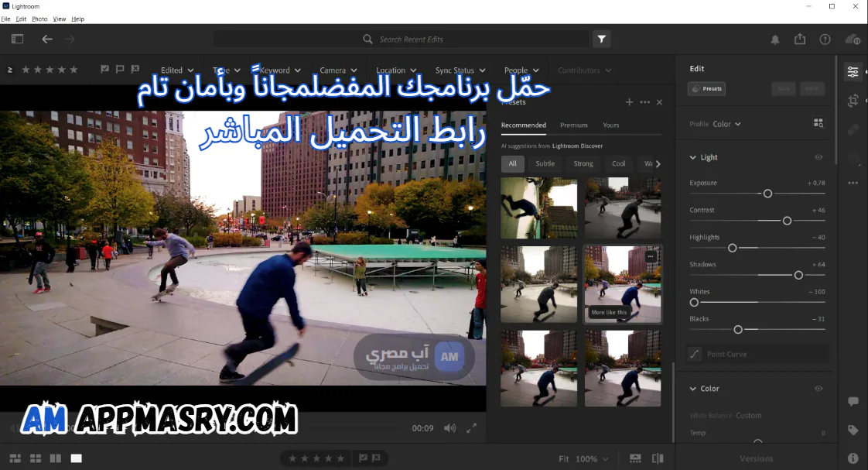The image size is (868, 470).
Task: Open the Help menu
Action: (77, 19)
